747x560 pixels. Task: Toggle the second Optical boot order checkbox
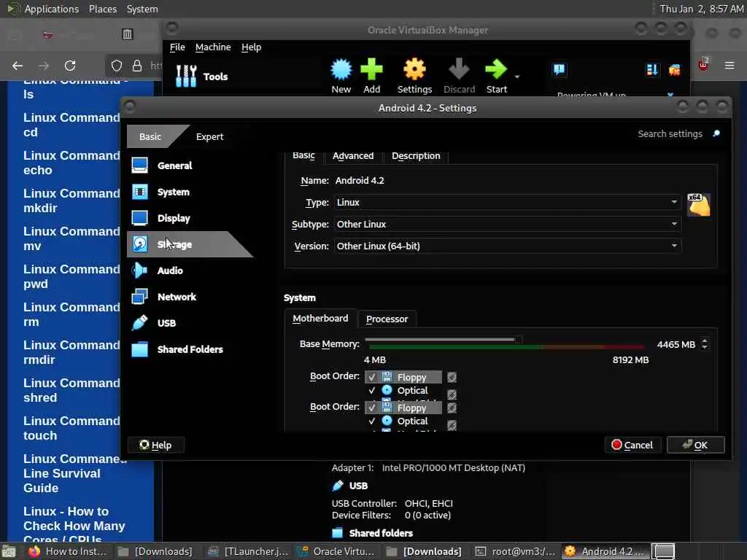371,421
